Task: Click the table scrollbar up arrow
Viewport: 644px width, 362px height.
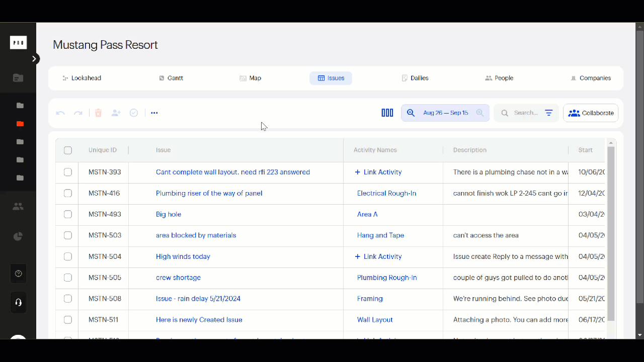Action: click(x=611, y=143)
